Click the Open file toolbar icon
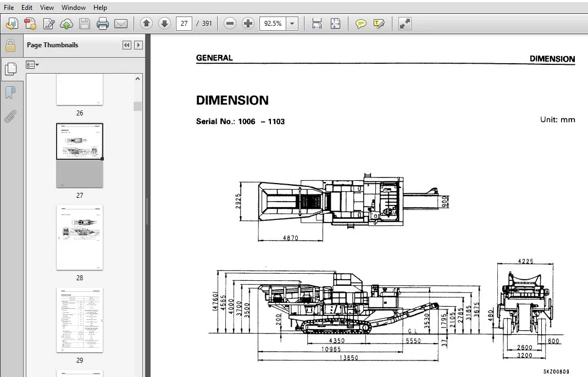588x377 pixels. click(12, 24)
